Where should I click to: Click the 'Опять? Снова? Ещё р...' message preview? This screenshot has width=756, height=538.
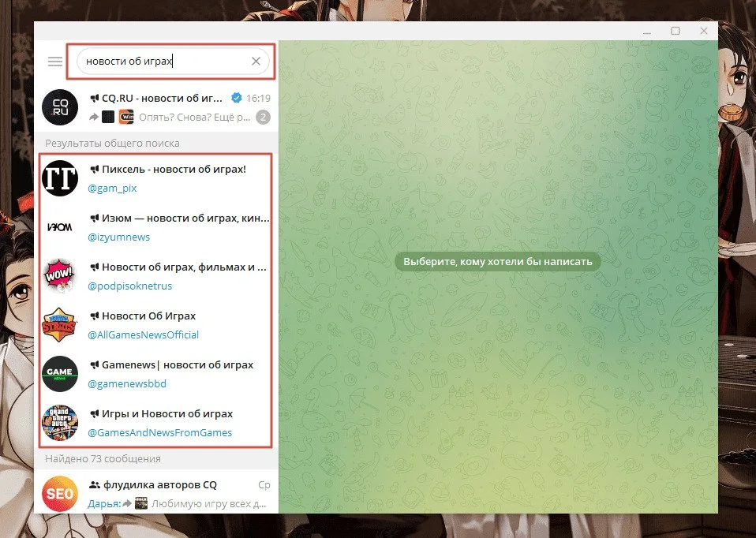point(195,117)
